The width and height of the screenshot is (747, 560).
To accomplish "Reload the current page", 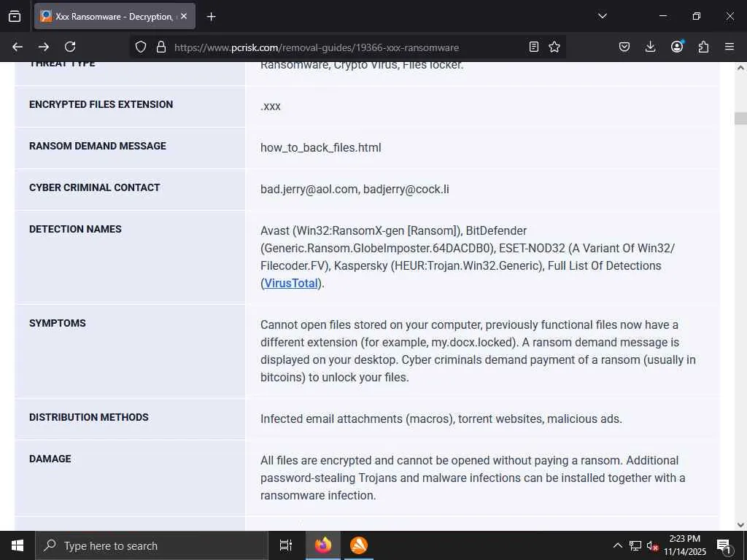I will pyautogui.click(x=70, y=47).
